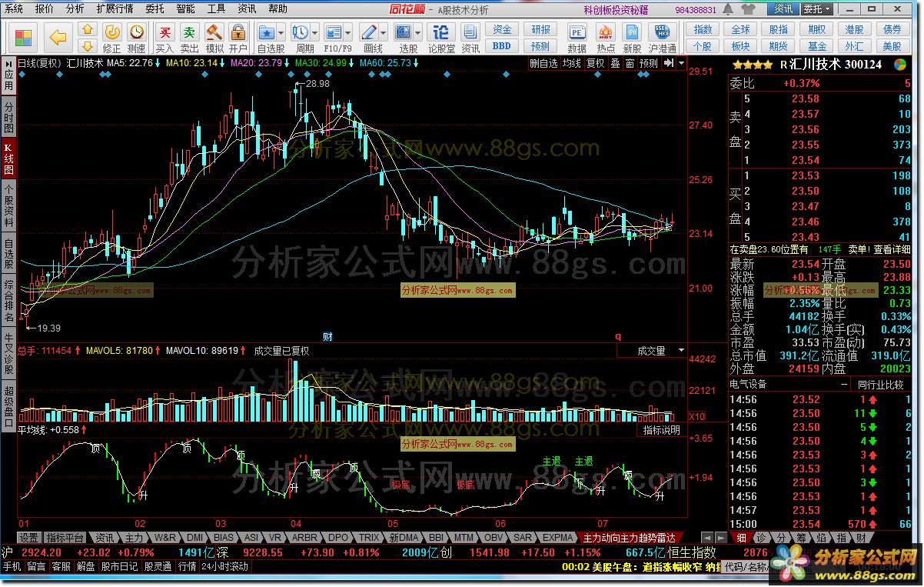Switch to the 分时图 side tab

pyautogui.click(x=8, y=118)
